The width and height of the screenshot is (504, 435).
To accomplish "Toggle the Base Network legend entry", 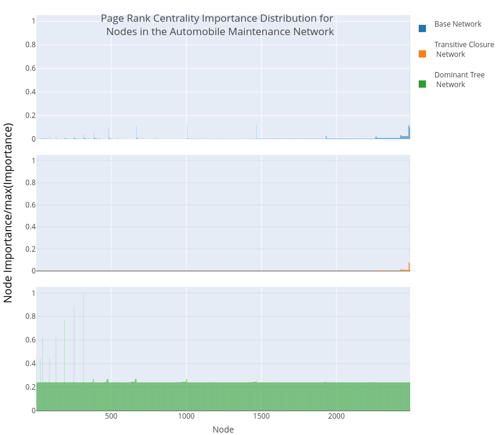I will click(457, 24).
